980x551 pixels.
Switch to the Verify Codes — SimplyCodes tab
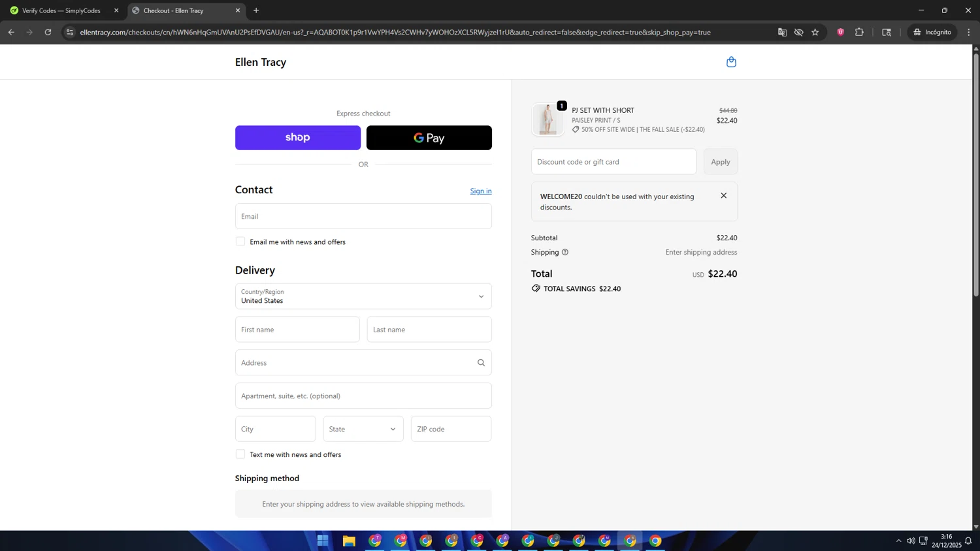coord(61,10)
